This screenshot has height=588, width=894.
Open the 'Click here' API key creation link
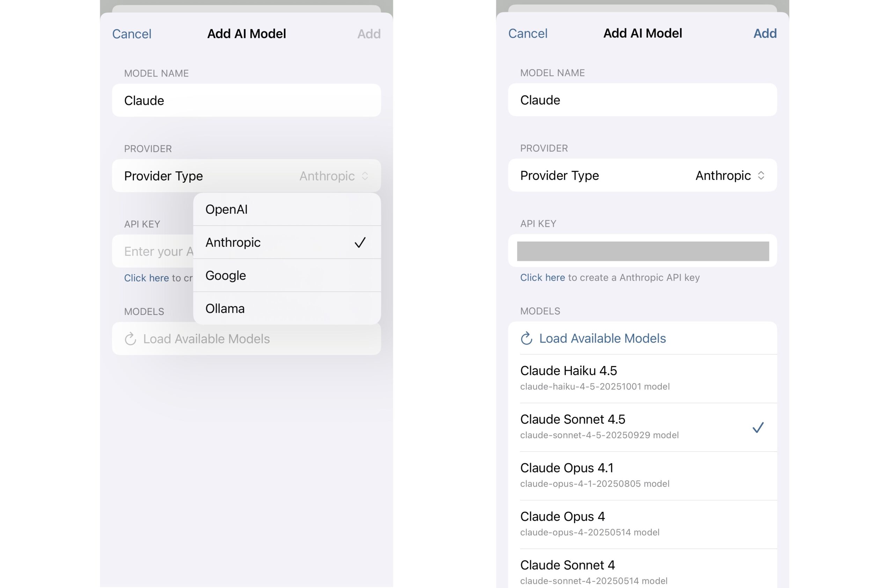(x=542, y=278)
